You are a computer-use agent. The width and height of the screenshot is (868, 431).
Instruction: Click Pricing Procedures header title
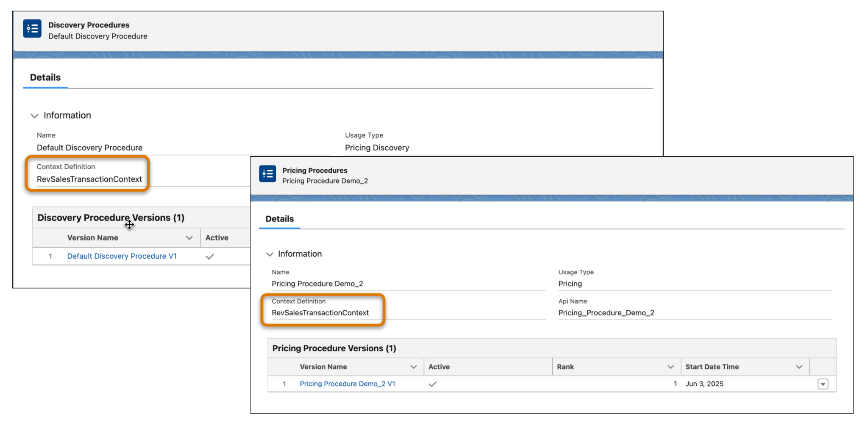315,170
